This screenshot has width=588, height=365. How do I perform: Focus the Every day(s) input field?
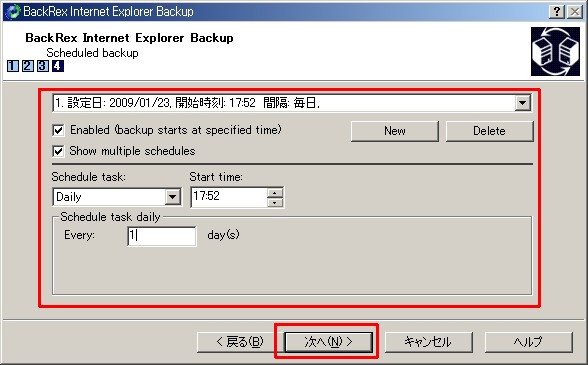point(162,236)
